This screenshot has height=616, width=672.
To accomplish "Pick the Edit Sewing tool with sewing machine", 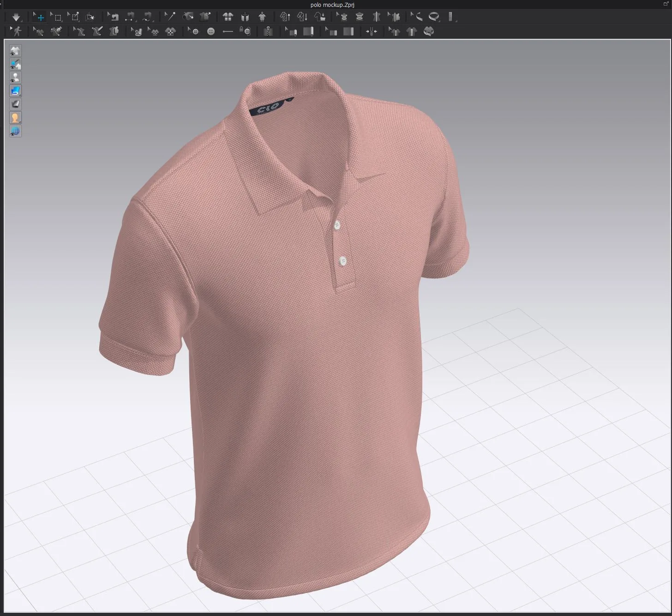I will (113, 17).
